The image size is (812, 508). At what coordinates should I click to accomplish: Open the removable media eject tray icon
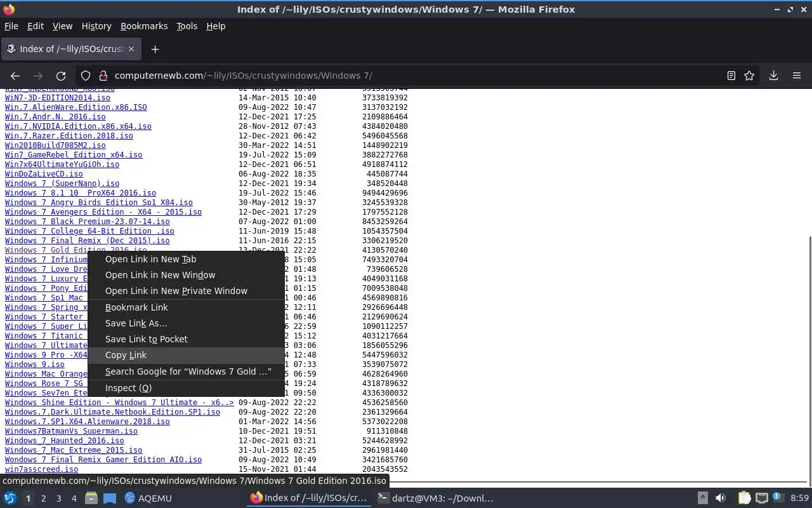pyautogui.click(x=702, y=498)
